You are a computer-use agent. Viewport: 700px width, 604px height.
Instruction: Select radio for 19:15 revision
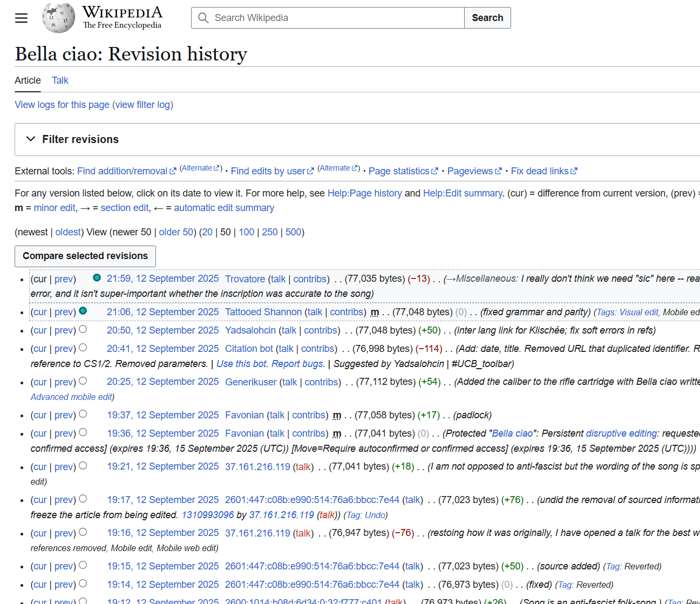pos(83,565)
